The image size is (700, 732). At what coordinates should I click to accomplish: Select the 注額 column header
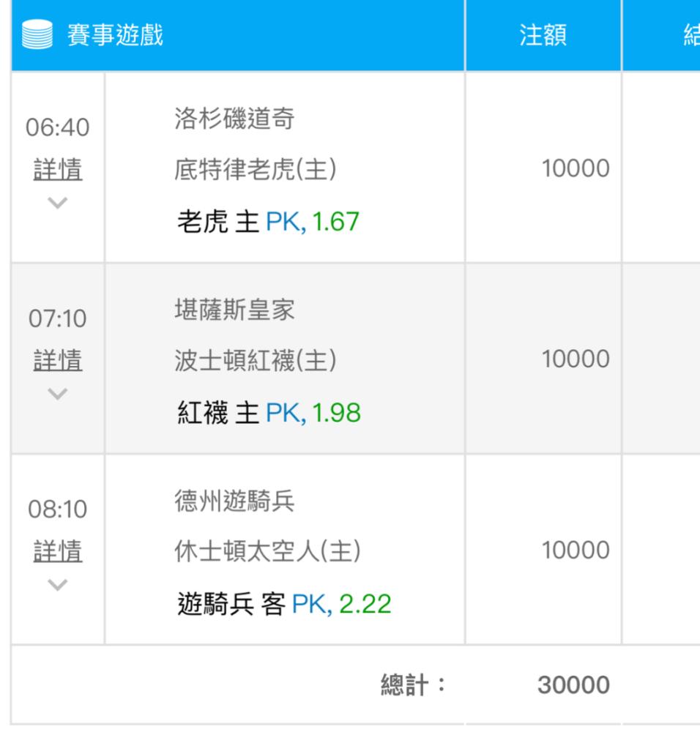[543, 35]
